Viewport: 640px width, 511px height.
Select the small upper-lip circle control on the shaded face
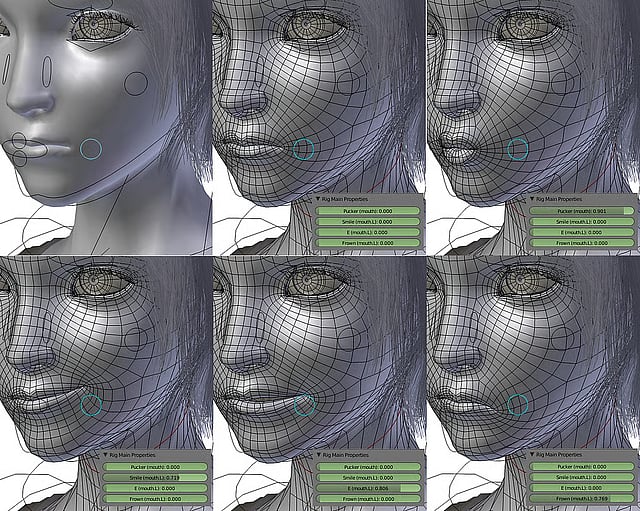click(x=17, y=139)
